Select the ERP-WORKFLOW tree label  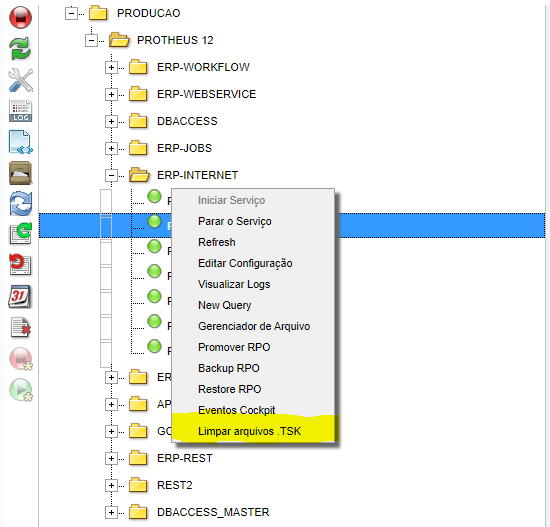203,67
